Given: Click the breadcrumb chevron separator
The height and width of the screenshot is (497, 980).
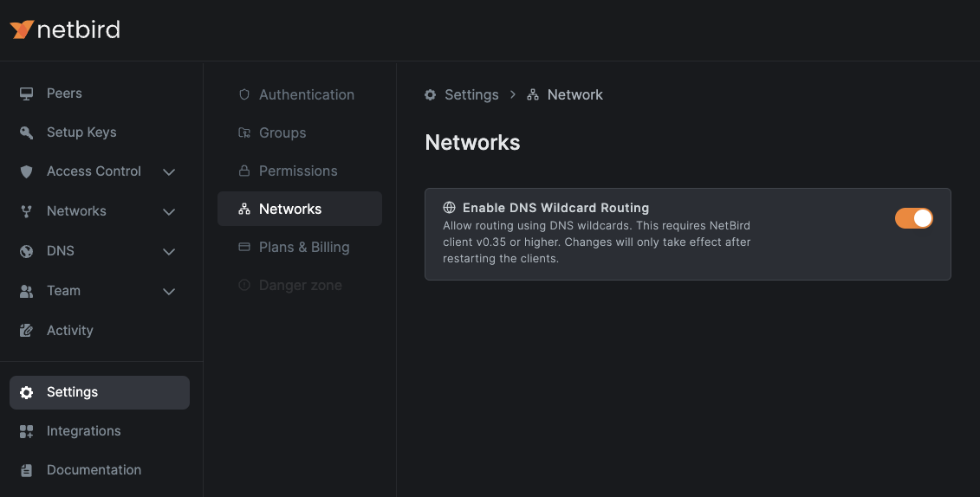Looking at the screenshot, I should [x=512, y=94].
